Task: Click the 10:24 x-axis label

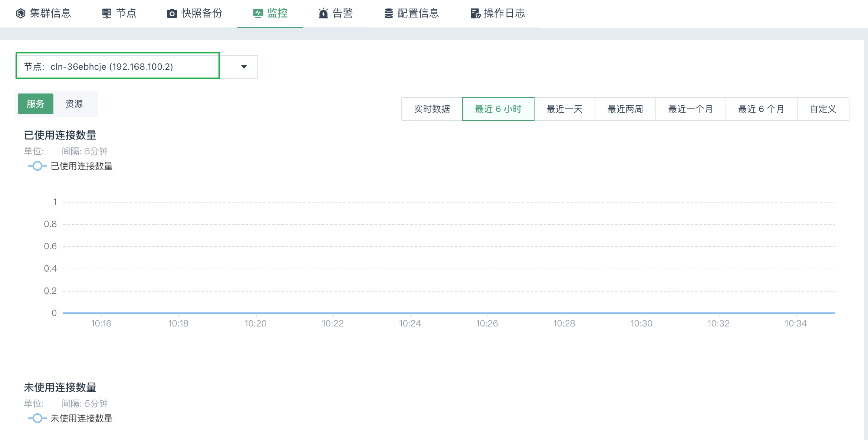Action: pyautogui.click(x=410, y=324)
